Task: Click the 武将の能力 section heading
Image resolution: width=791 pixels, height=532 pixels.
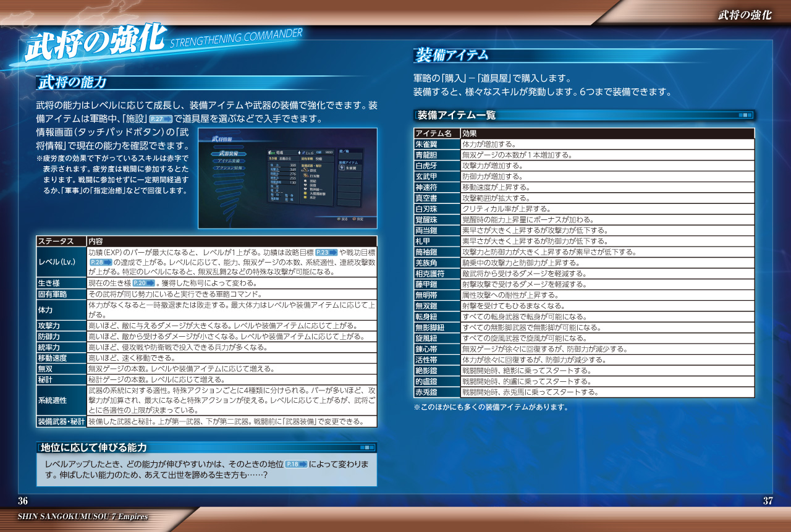Action: 72,82
